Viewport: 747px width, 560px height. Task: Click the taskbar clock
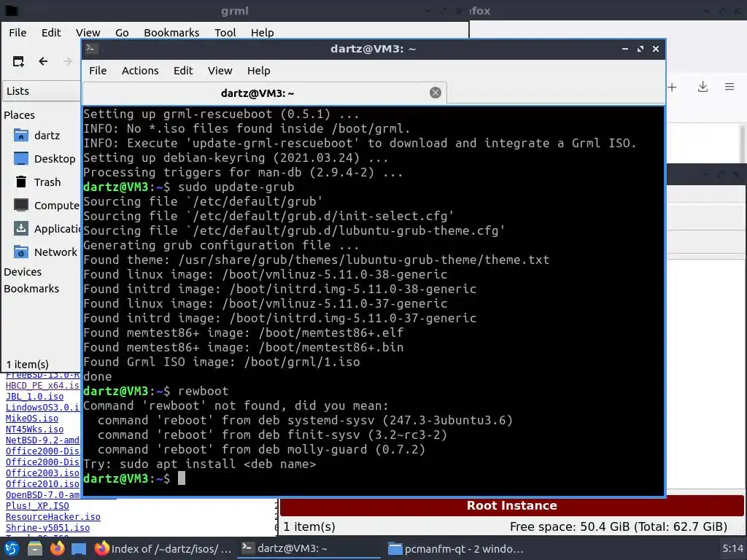(x=732, y=548)
